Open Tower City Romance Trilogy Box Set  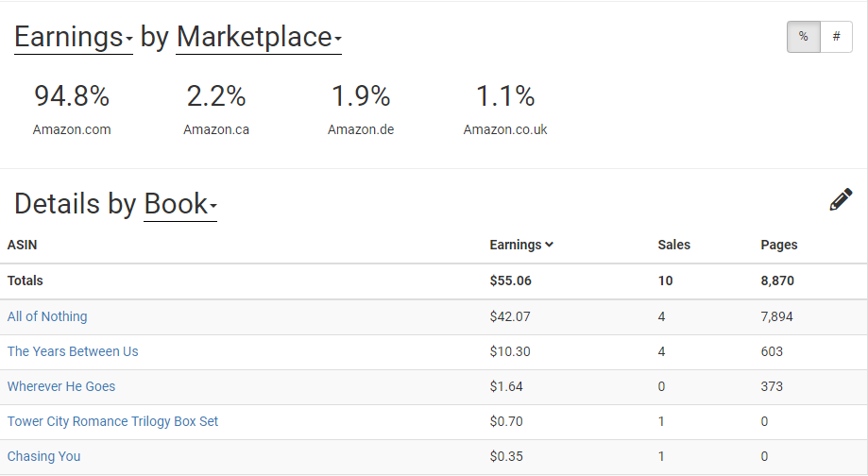pos(112,421)
